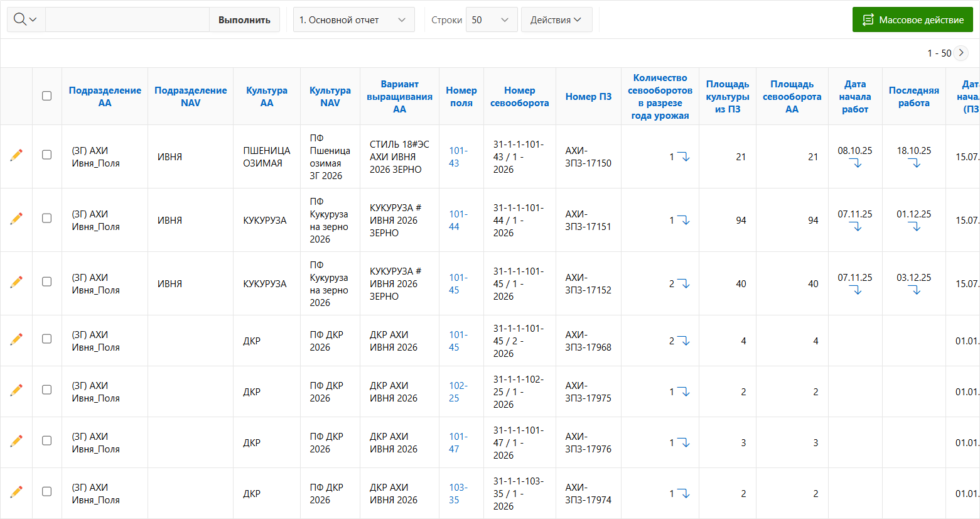Open field number link 102-25

coord(458,391)
